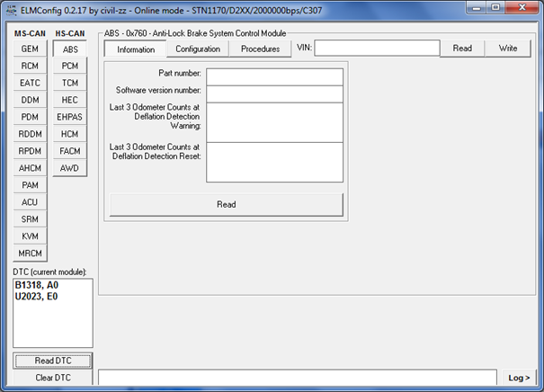
Task: Open the PCM module
Action: [x=70, y=66]
